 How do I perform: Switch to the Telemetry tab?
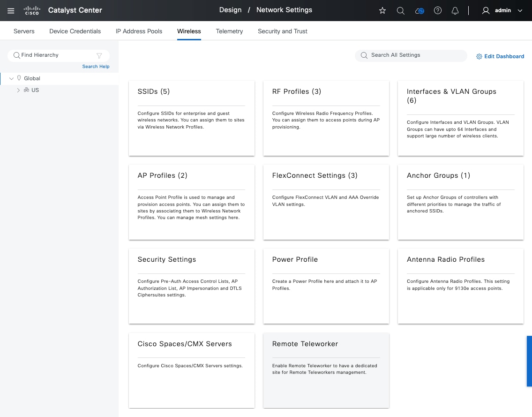point(229,31)
